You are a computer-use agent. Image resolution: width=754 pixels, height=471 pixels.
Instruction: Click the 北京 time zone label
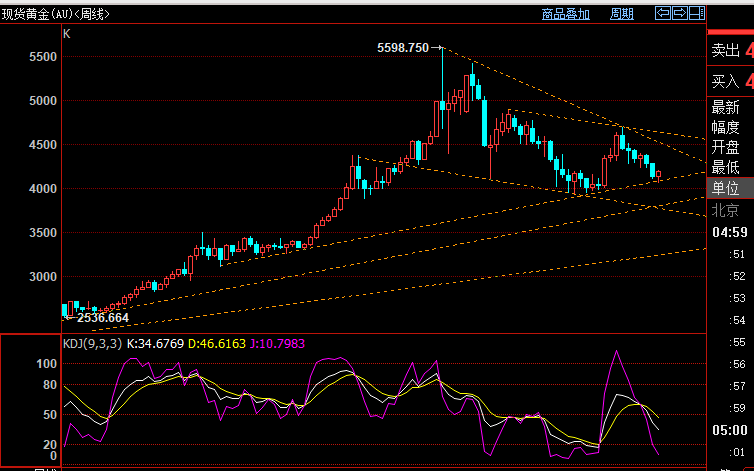tap(725, 210)
